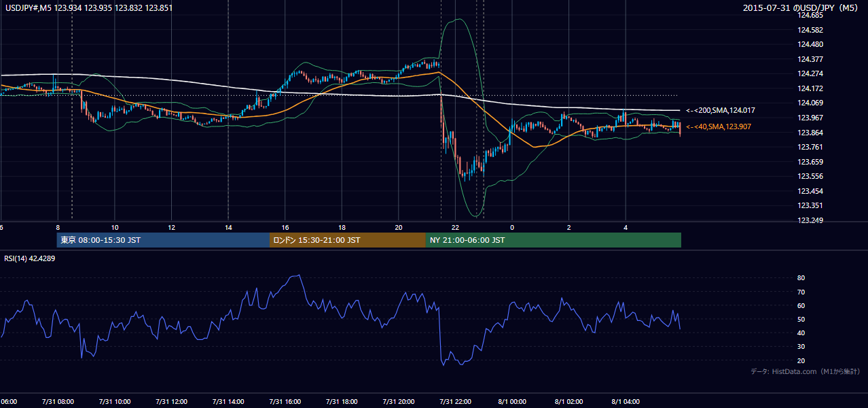Click the 7/31 22:00 bottom time label
Viewport: 868px width, 408px height.
(x=455, y=402)
